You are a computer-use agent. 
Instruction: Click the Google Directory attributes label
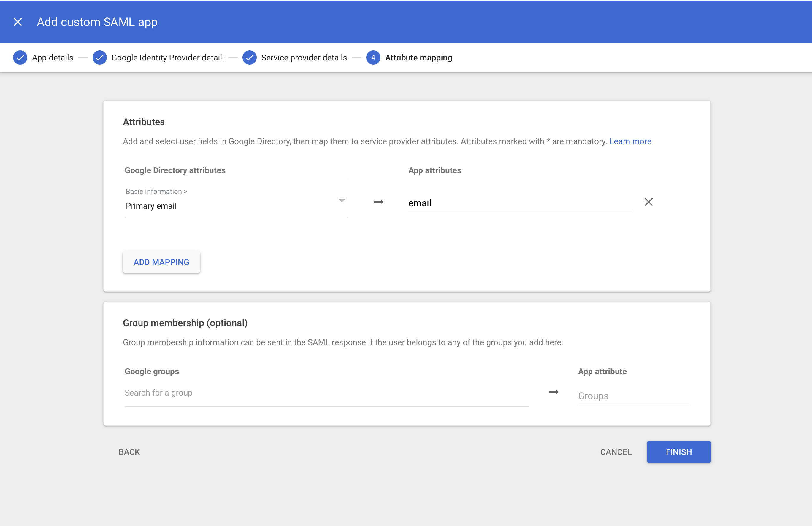click(175, 170)
